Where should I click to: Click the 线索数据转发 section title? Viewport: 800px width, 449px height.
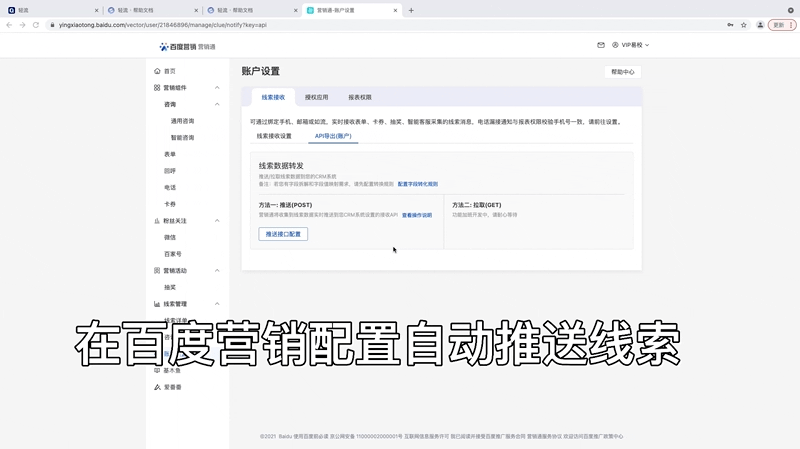point(281,166)
